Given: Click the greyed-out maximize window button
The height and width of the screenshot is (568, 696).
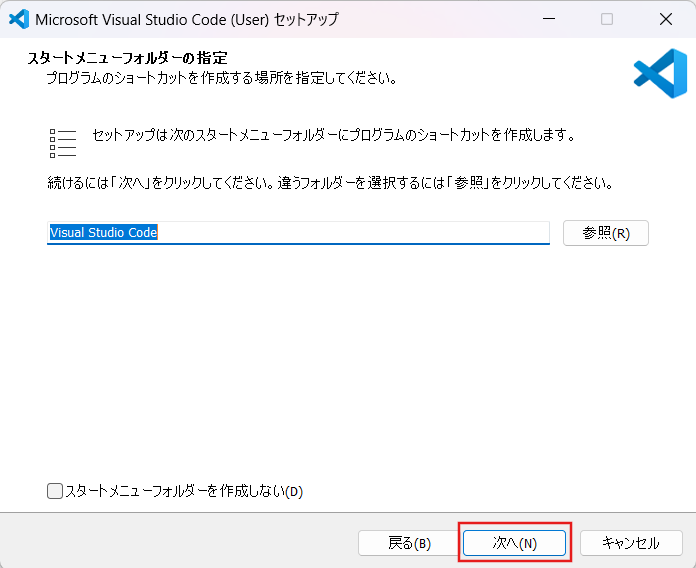Looking at the screenshot, I should 607,19.
